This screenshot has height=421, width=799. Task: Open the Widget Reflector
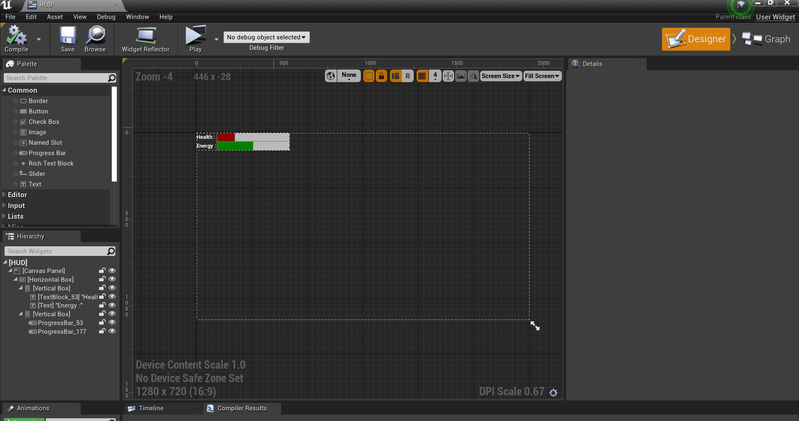pos(145,39)
